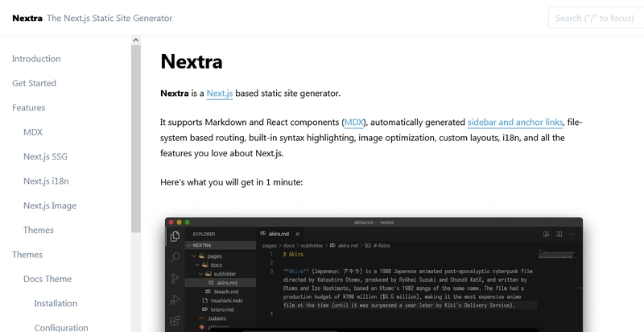Click the bold "Nextra" word starting the first paragraph
This screenshot has width=644, height=332.
coord(175,93)
